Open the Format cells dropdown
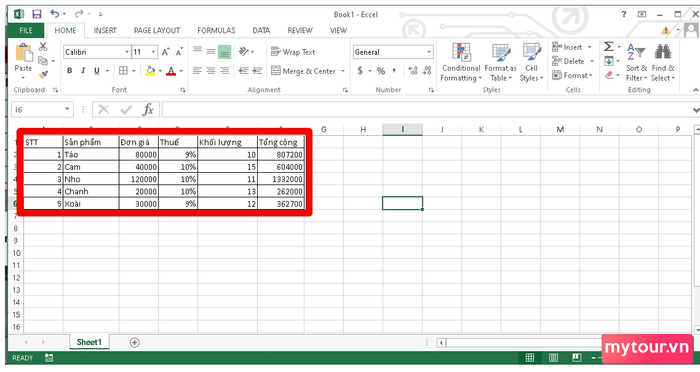The image size is (700, 372). tap(572, 75)
